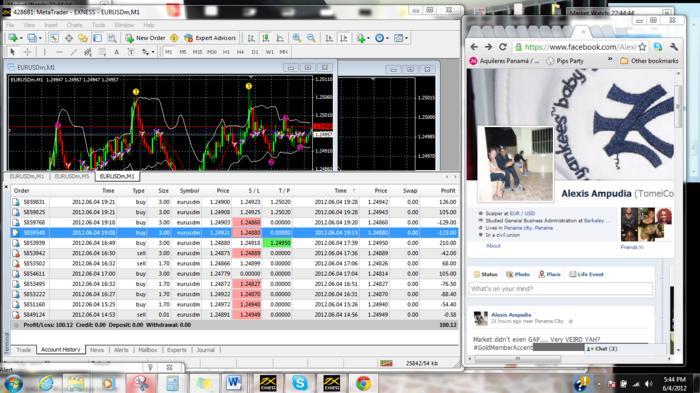The image size is (700, 393).
Task: Expand the indicators list dropdown
Action: [x=368, y=38]
